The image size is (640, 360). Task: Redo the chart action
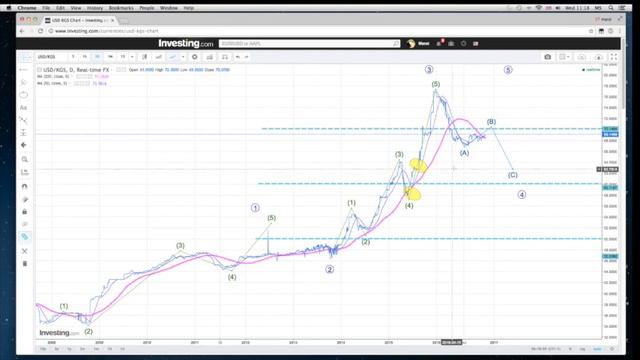click(247, 57)
